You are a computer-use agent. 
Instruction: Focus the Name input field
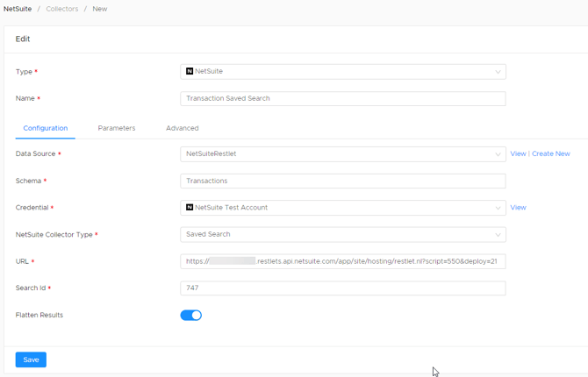point(343,98)
